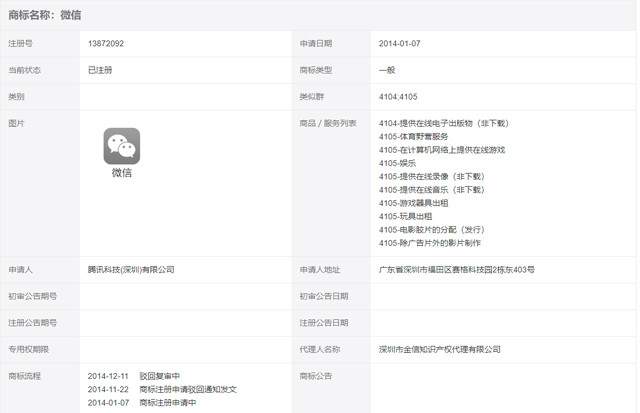Select application date 2014-01-07 value
Image resolution: width=640 pixels, height=413 pixels.
[399, 44]
